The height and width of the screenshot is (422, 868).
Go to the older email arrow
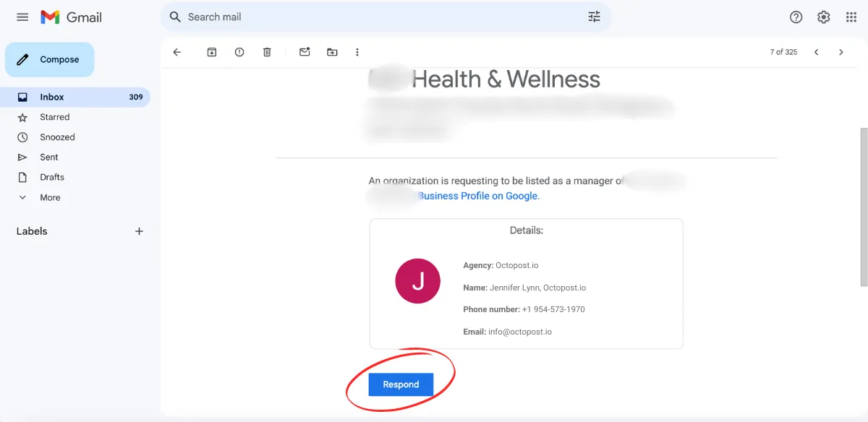[841, 52]
